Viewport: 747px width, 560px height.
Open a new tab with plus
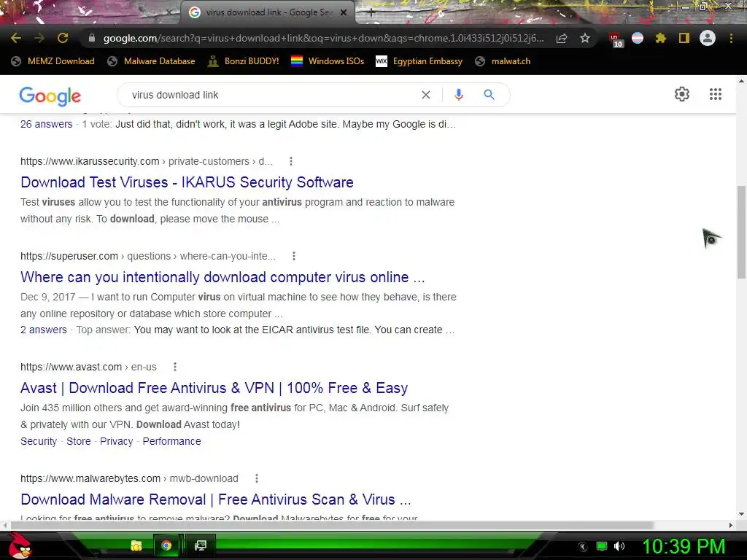[371, 12]
